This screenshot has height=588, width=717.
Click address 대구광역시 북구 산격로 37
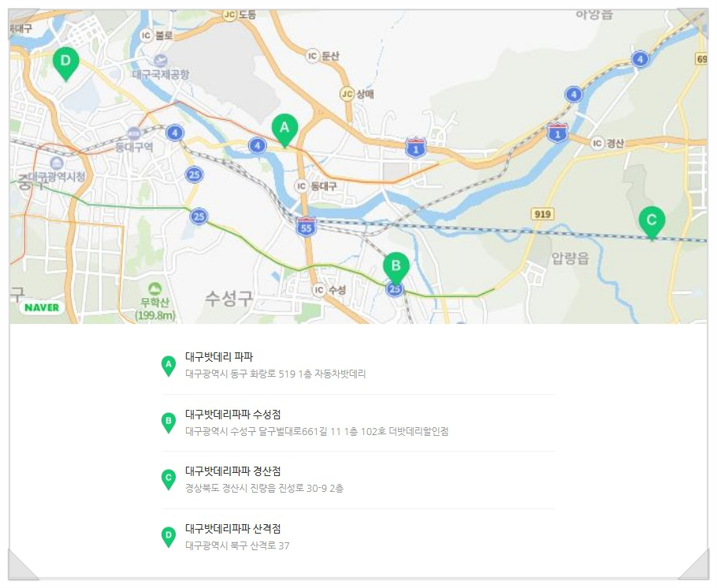pyautogui.click(x=237, y=545)
